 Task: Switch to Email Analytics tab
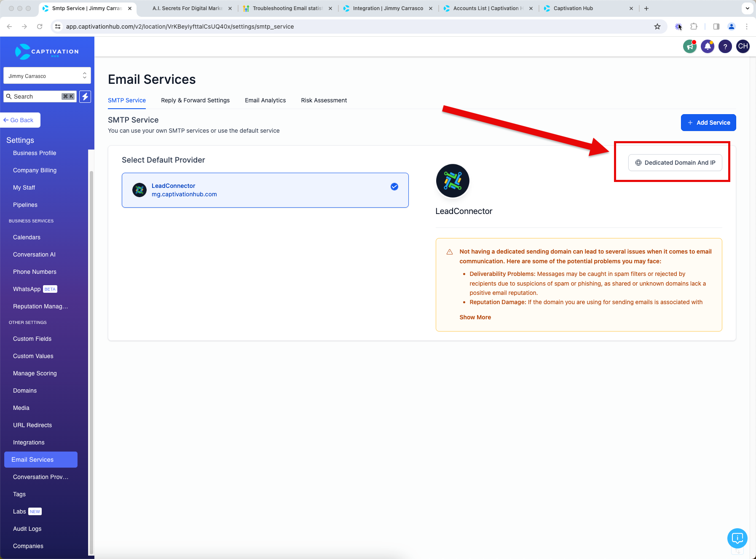pyautogui.click(x=265, y=100)
